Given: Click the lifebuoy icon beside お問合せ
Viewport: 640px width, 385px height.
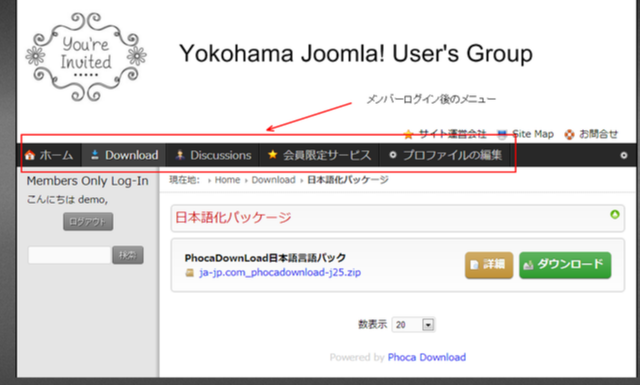Looking at the screenshot, I should click(569, 134).
